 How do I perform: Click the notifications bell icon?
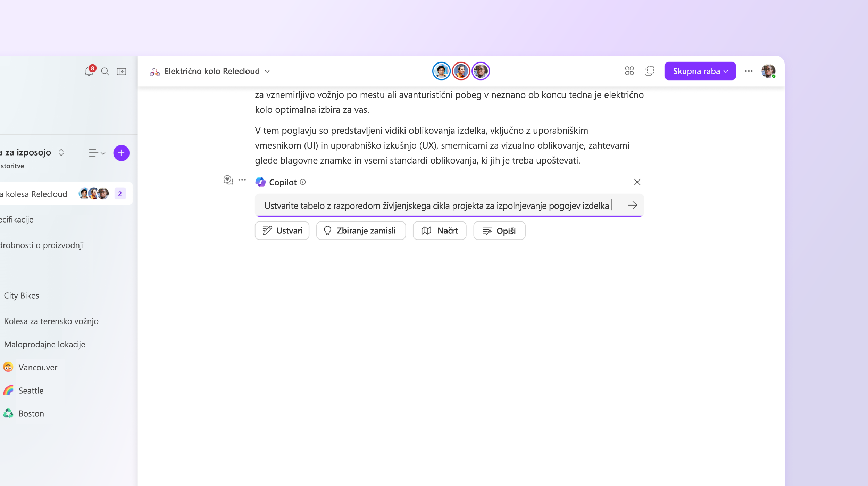click(87, 71)
